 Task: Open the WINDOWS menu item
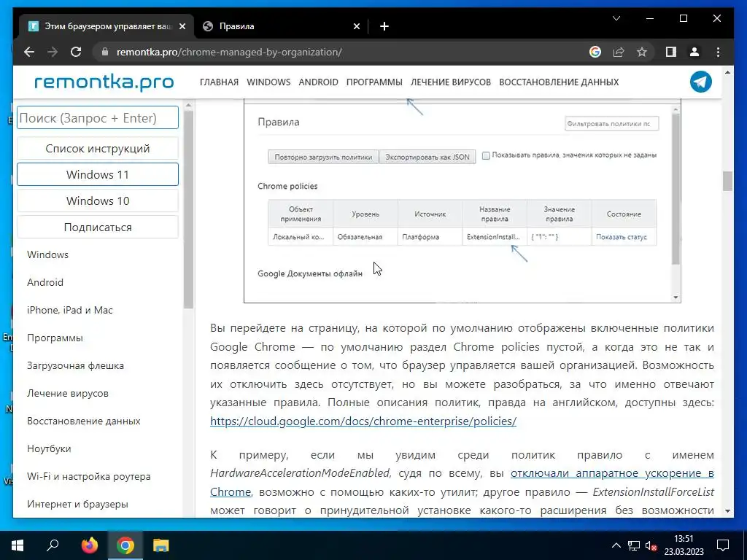[x=268, y=82]
